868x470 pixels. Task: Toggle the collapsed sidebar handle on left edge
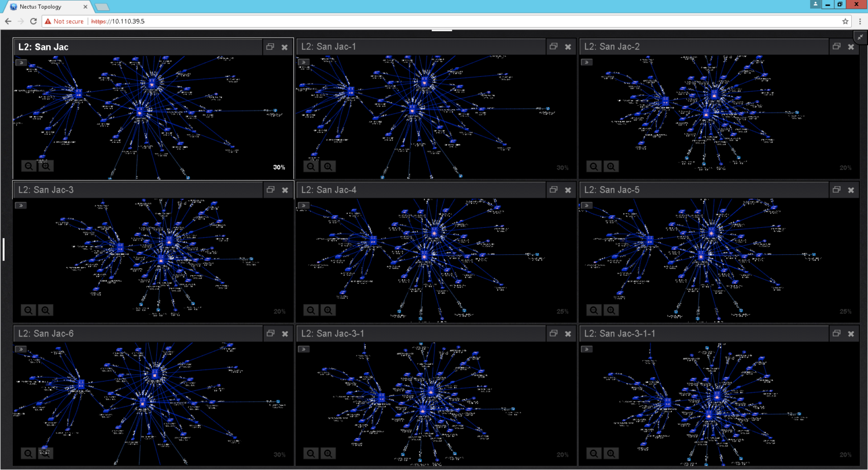coord(3,249)
